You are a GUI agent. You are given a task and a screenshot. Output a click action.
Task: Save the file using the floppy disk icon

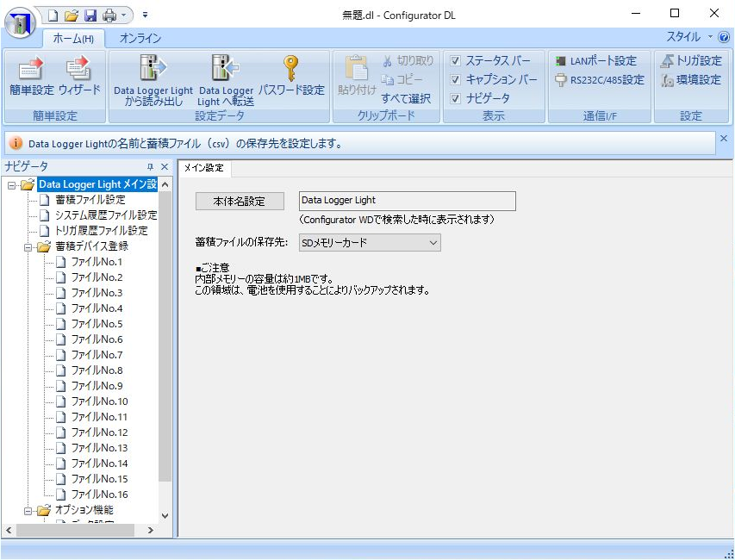pyautogui.click(x=90, y=16)
